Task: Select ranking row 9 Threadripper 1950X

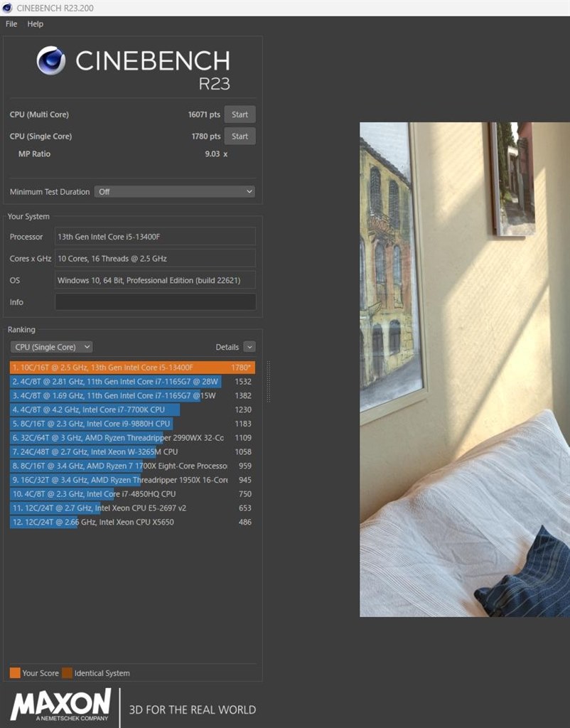Action: point(132,480)
